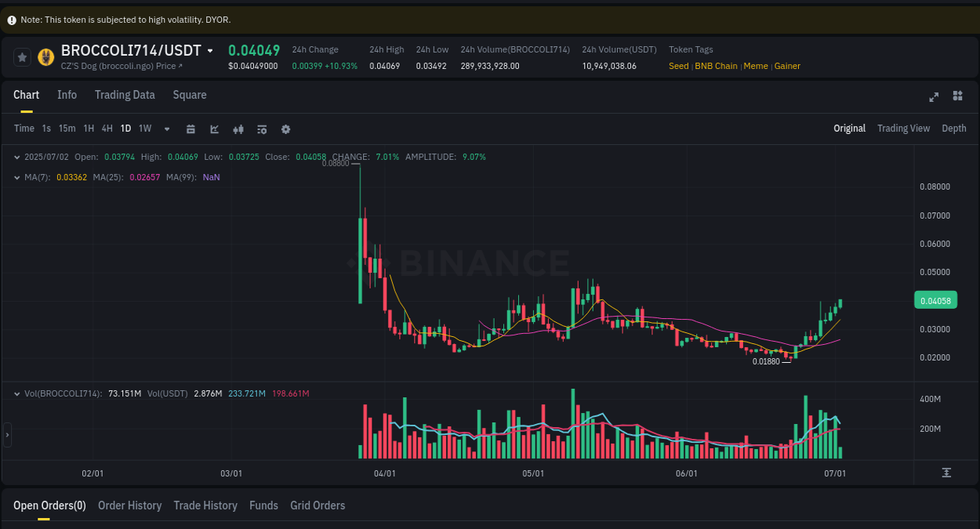
Task: Open the BROCCOLI714/USDT pair selector dropdown
Action: click(x=210, y=49)
